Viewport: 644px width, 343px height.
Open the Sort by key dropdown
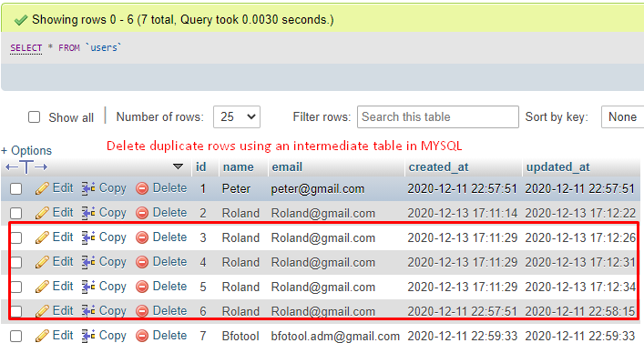623,117
